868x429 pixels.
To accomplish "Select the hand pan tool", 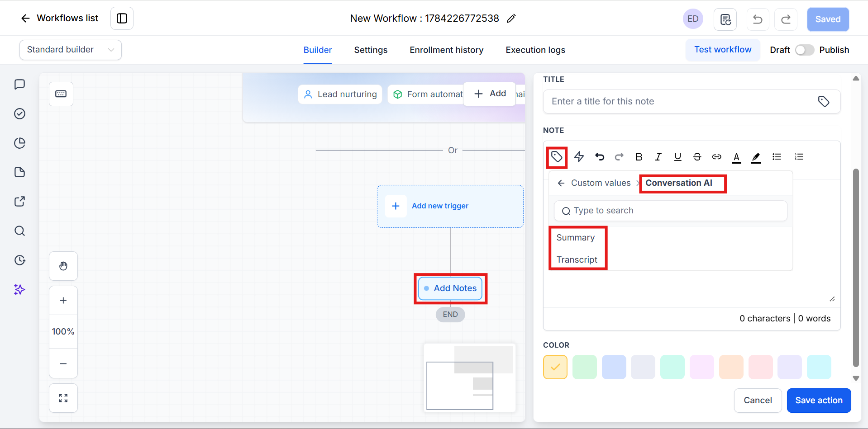I will 63,266.
